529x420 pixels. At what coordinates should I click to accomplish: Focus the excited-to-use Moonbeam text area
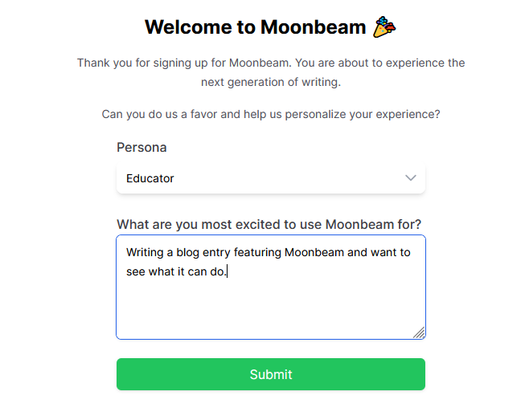click(271, 287)
